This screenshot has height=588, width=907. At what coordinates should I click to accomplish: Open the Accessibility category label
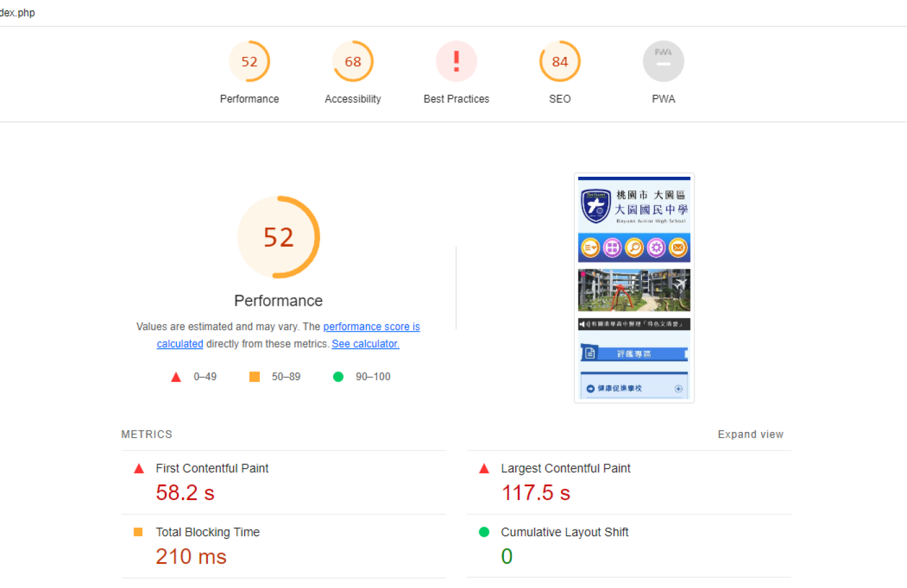point(353,99)
